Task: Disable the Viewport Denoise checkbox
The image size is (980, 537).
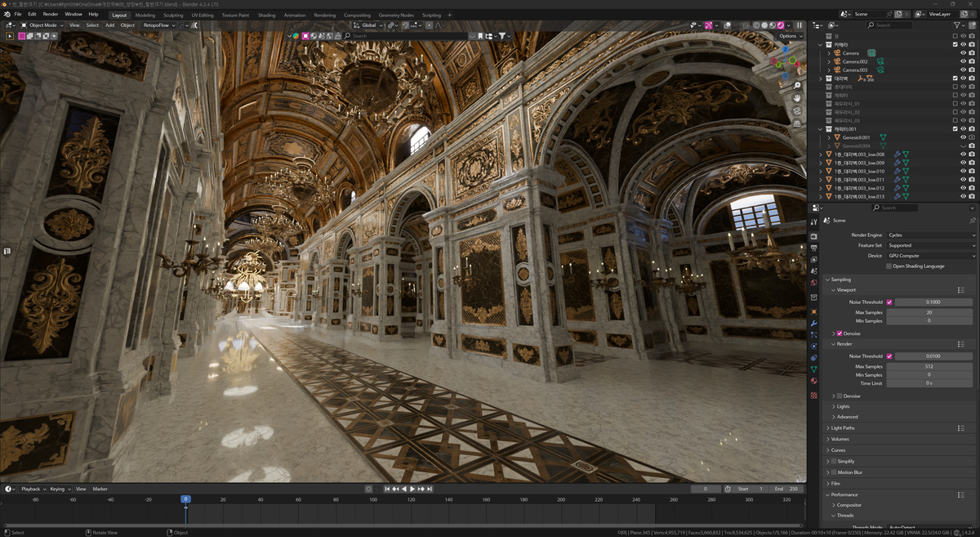Action: tap(840, 333)
